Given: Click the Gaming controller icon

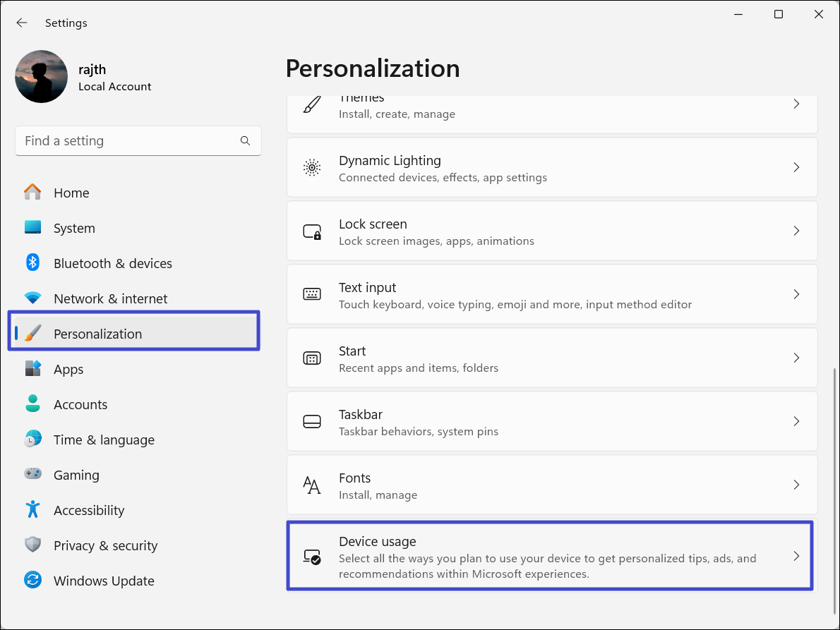Looking at the screenshot, I should pyautogui.click(x=32, y=475).
